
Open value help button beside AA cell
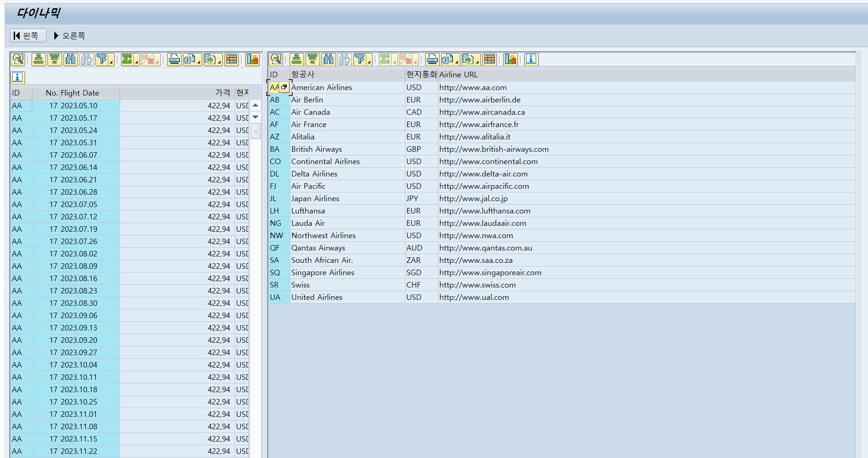click(x=284, y=87)
